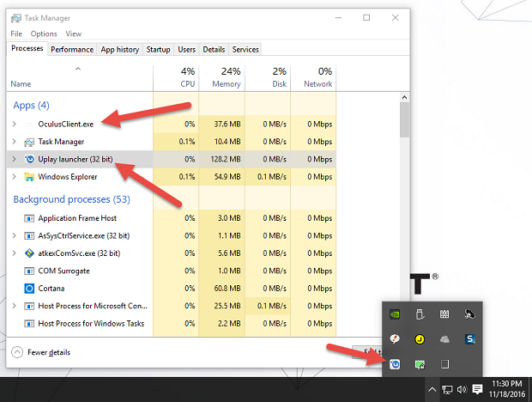Click the speech bubble exclamation tray icon

[395, 338]
